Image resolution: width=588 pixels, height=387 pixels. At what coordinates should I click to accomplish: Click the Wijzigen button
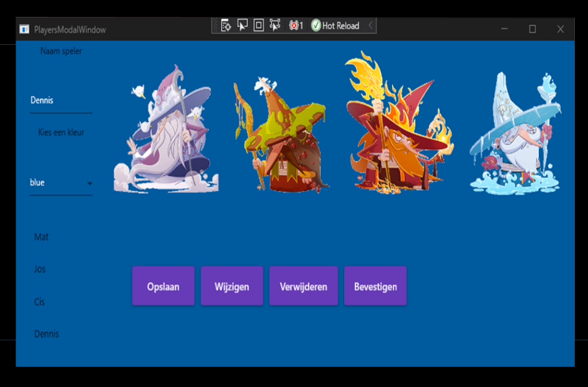pos(231,286)
